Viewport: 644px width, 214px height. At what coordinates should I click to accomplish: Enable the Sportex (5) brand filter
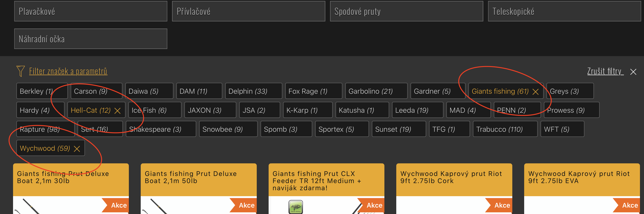(342, 129)
